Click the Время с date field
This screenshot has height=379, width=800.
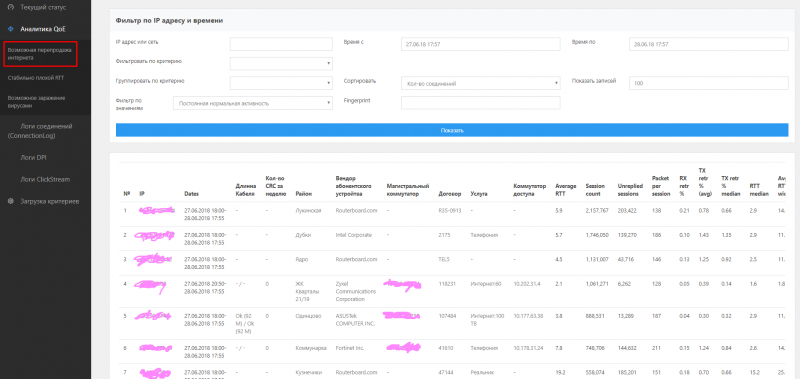481,44
